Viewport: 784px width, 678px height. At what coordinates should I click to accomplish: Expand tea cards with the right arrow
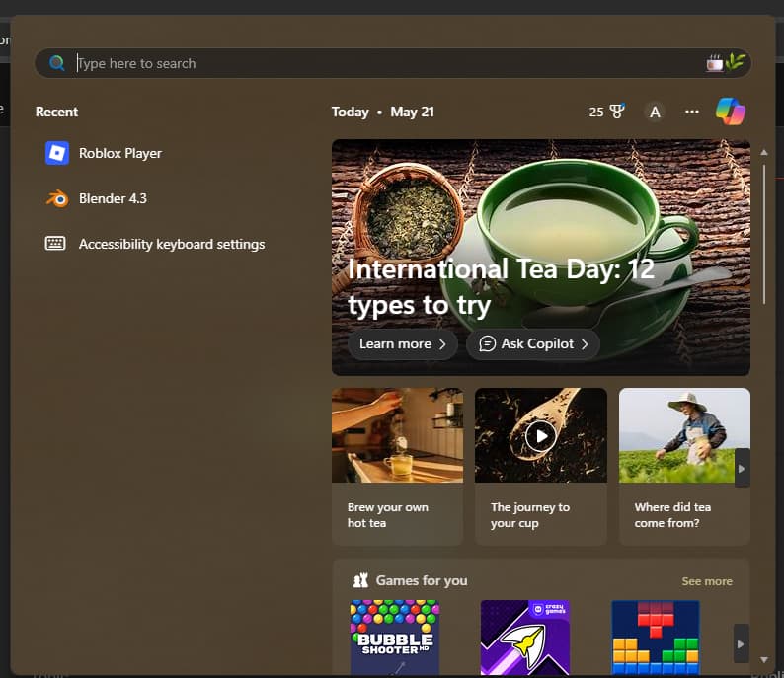pos(742,468)
